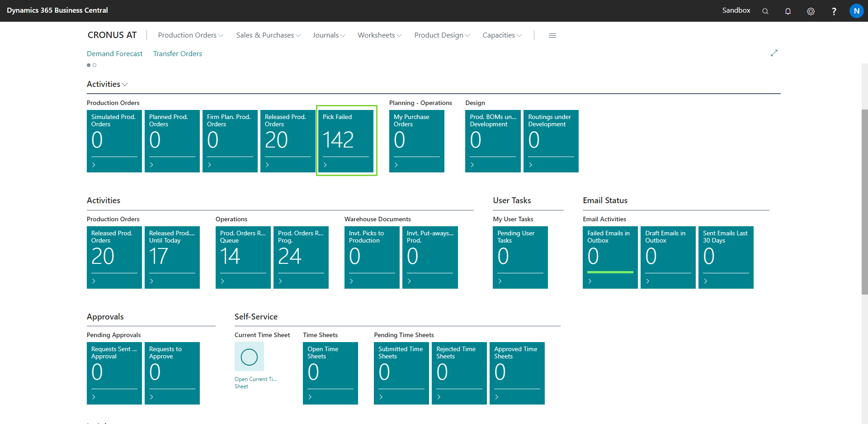Go to CRONUS AT home
Screen dimensions: 868x424
[112, 35]
